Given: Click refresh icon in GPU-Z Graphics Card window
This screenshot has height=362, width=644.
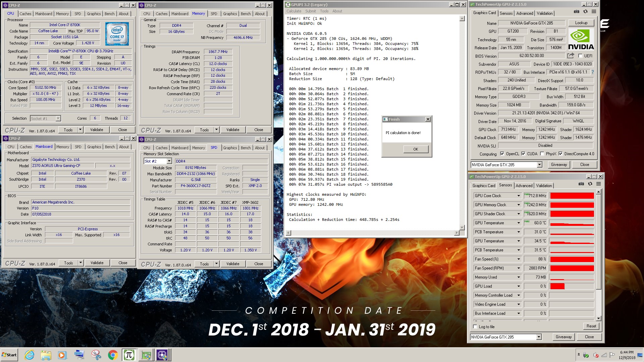Looking at the screenshot, I should tap(585, 12).
